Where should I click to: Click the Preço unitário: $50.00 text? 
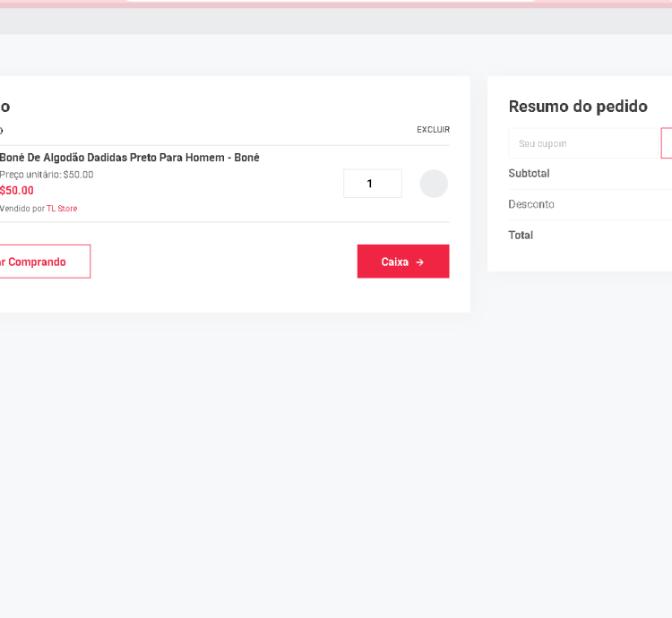pyautogui.click(x=47, y=175)
